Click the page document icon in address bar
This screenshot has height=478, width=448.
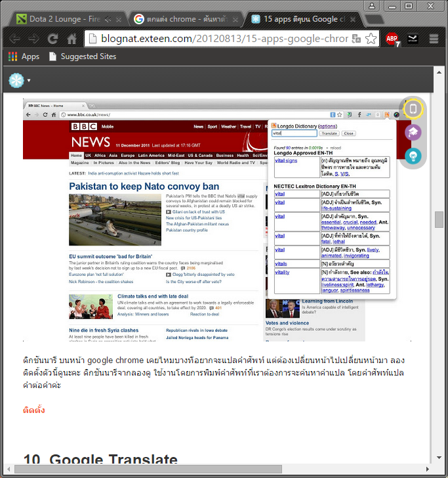(92, 39)
